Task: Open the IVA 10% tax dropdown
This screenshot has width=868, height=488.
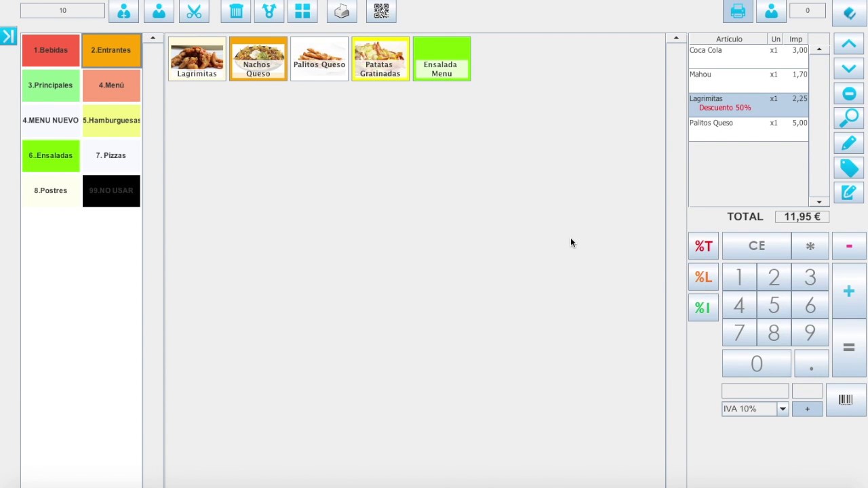Action: pos(782,409)
